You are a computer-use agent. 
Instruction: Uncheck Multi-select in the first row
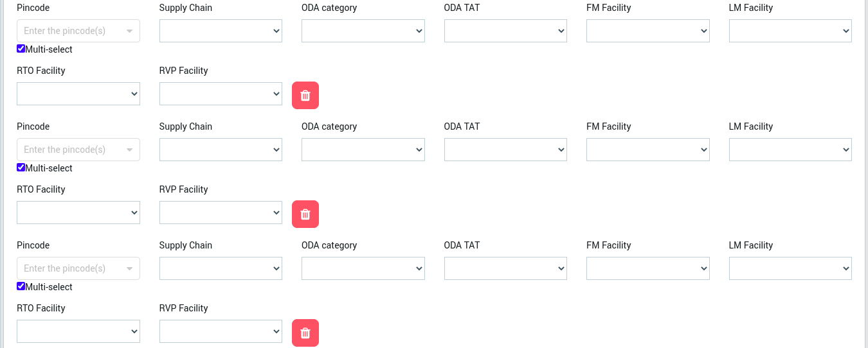(x=21, y=49)
